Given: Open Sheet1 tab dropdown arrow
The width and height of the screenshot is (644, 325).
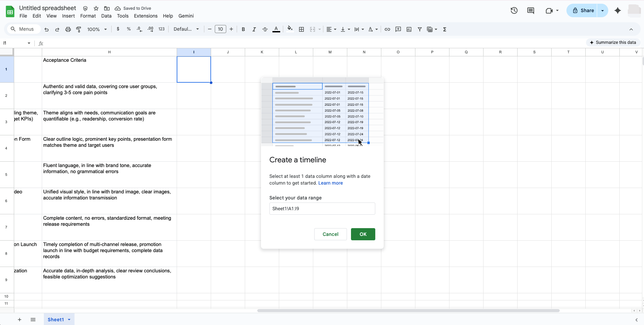Looking at the screenshot, I should pos(69,320).
